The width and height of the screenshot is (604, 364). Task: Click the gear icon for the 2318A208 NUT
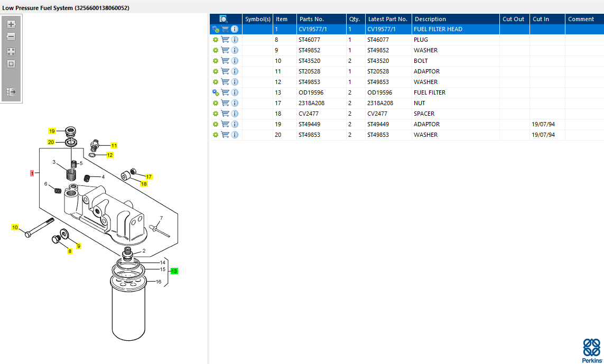coord(215,103)
